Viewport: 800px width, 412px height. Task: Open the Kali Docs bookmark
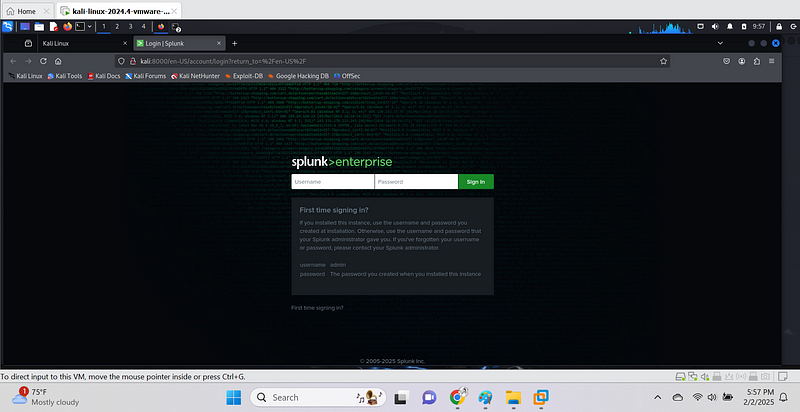(104, 76)
